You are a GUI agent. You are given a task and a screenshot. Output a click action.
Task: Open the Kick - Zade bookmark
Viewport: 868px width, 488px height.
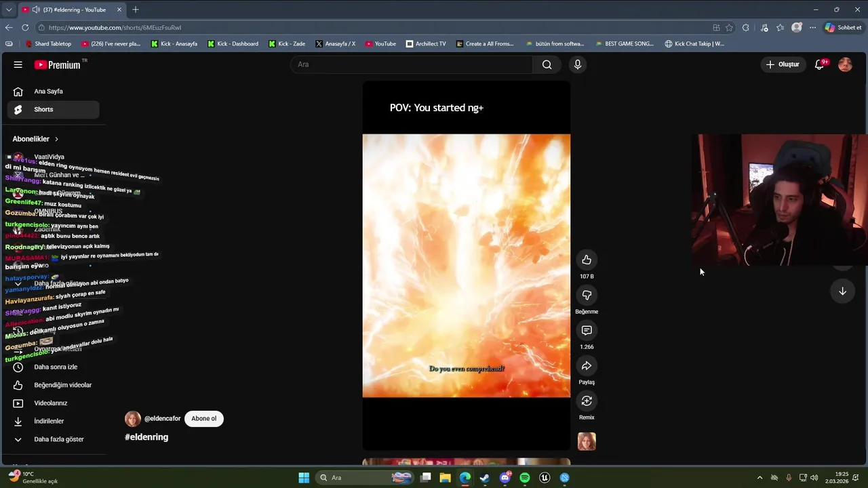(286, 44)
